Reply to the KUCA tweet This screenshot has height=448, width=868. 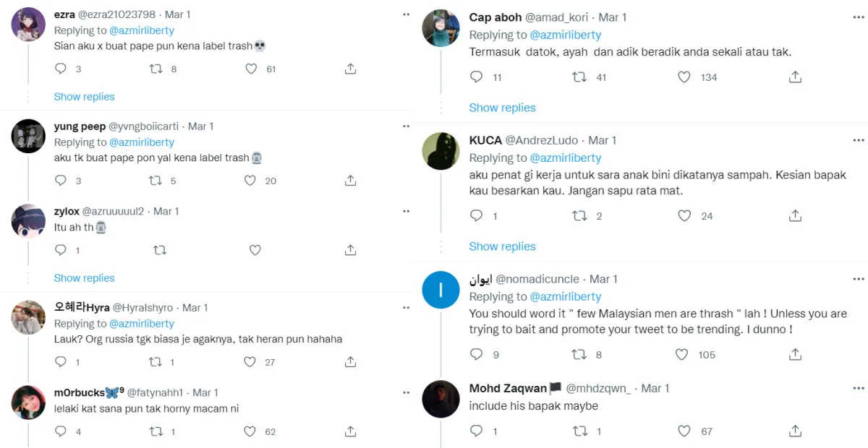[476, 216]
